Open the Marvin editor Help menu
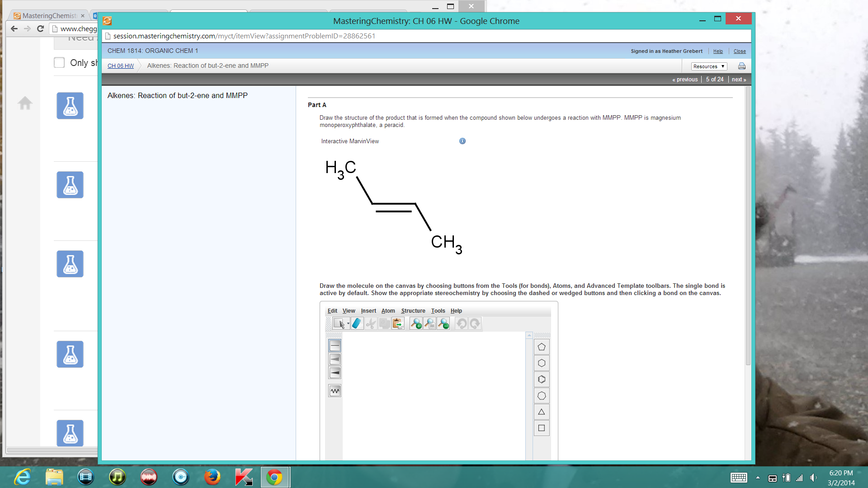Viewport: 868px width, 488px height. coord(456,311)
